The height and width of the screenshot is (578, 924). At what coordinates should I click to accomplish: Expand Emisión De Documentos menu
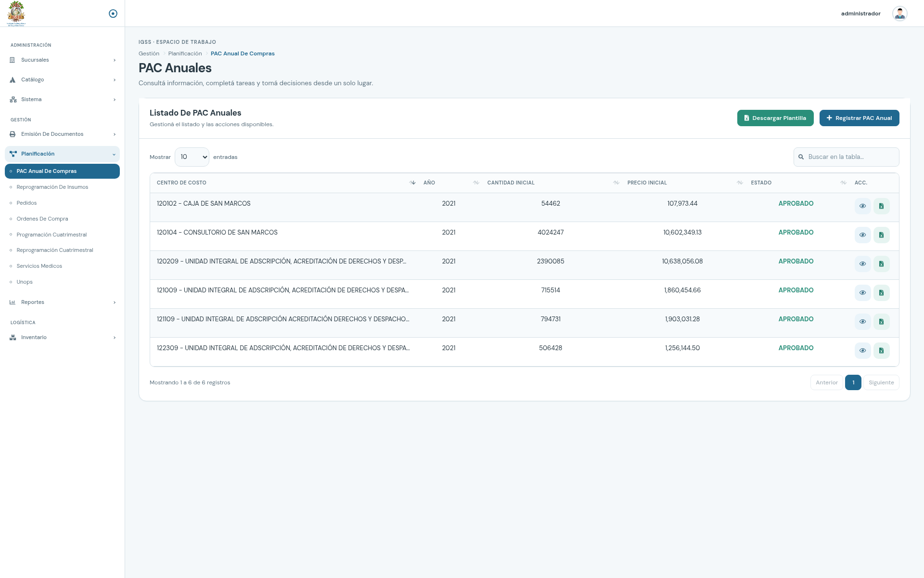[63, 134]
